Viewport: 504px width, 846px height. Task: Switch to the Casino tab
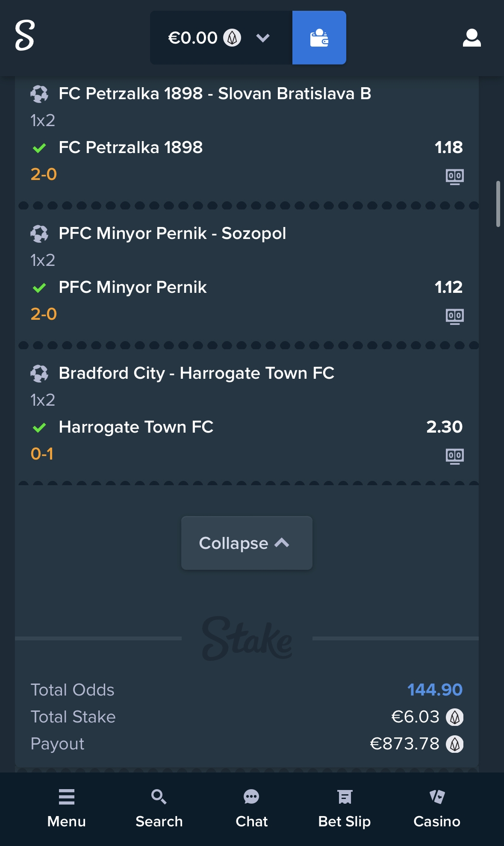437,808
